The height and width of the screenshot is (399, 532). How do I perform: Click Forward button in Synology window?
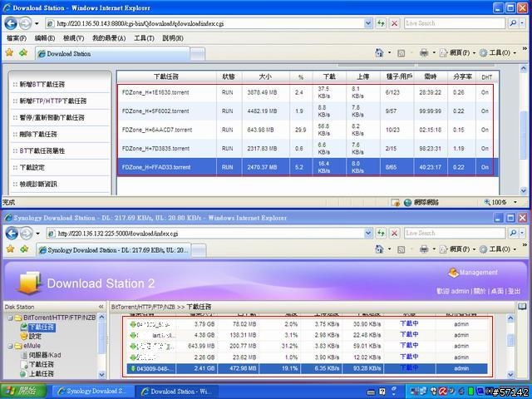tap(26, 234)
